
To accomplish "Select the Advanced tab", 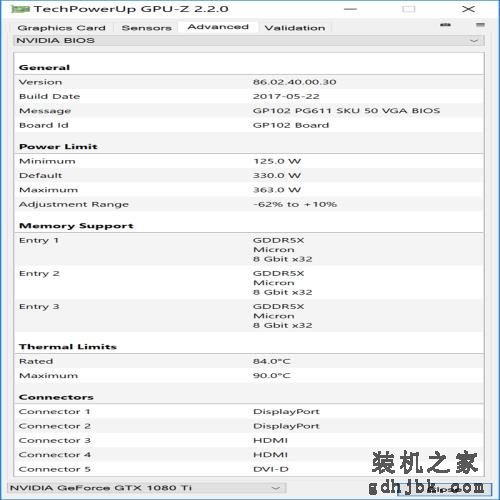I will click(218, 27).
